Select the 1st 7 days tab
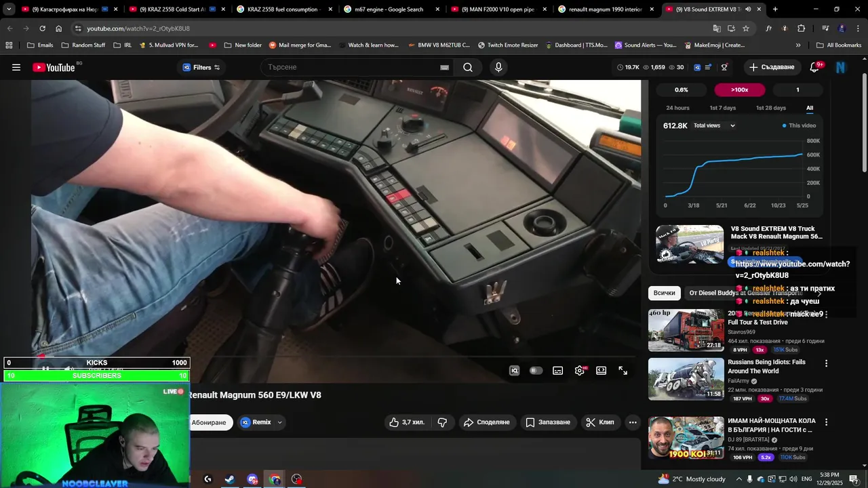 (722, 108)
